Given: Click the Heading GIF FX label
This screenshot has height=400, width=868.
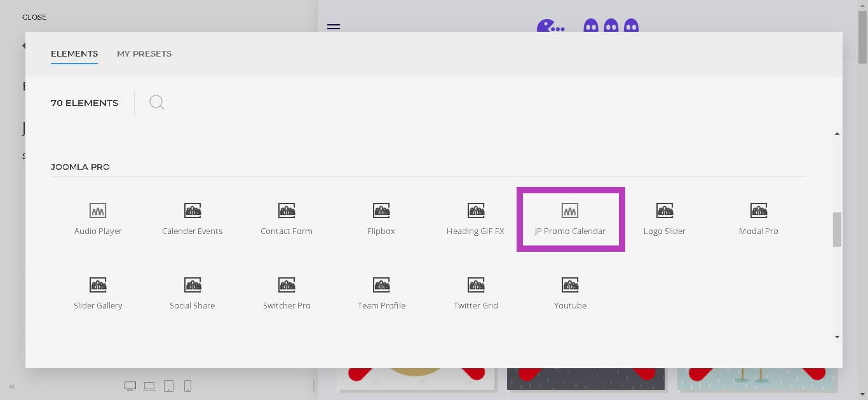Looking at the screenshot, I should point(475,231).
